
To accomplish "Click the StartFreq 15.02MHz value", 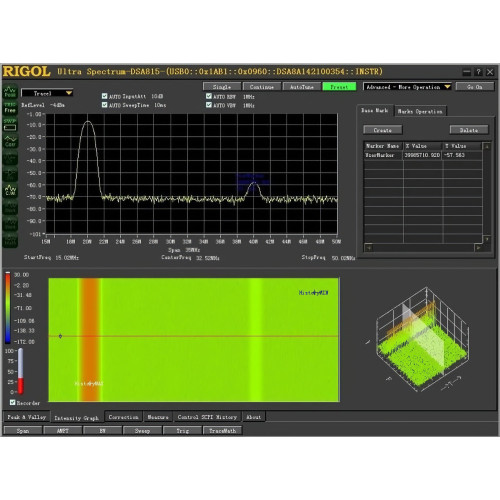I will pos(67,258).
